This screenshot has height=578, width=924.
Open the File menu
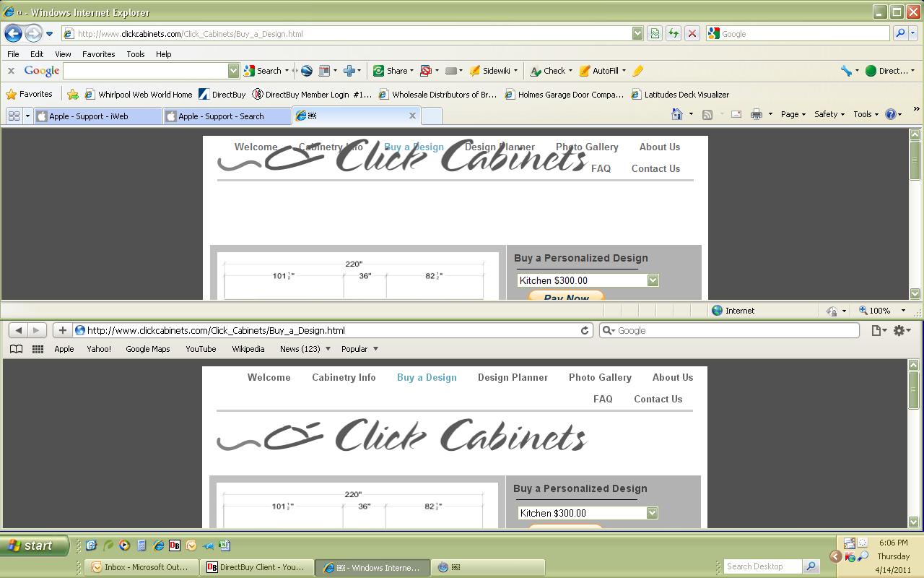[x=13, y=54]
